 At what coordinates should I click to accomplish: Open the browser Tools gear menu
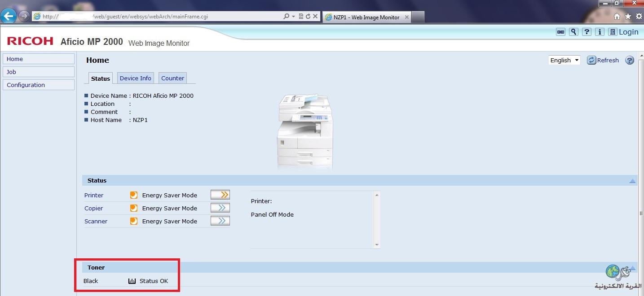pyautogui.click(x=639, y=17)
